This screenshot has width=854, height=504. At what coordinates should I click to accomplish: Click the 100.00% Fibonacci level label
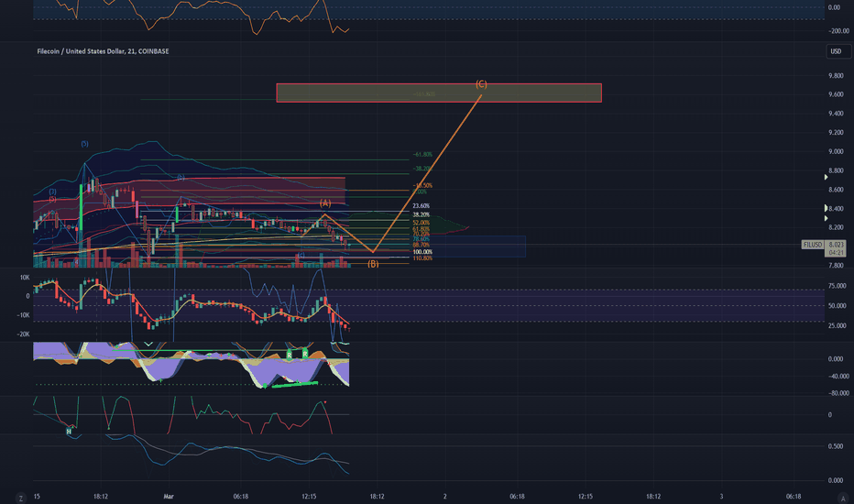[422, 252]
